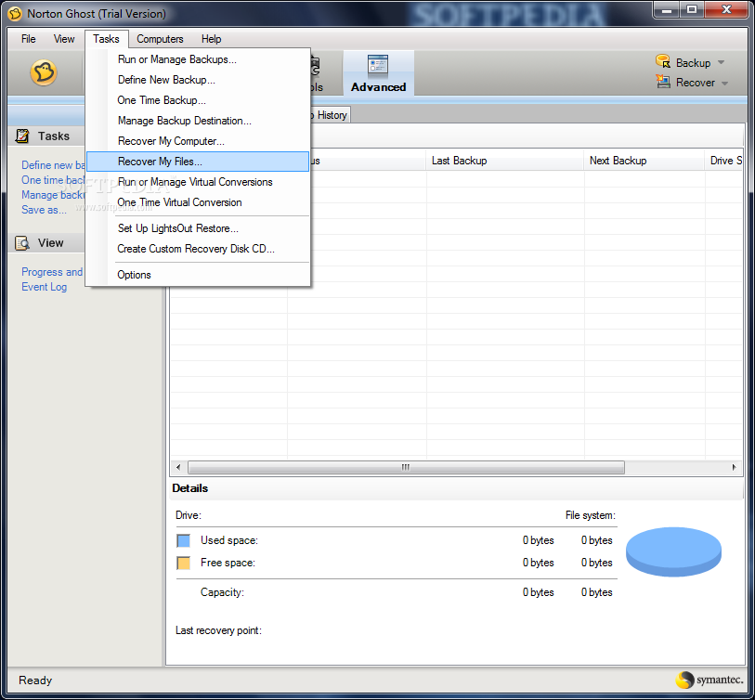
Task: Open the Computers menu
Action: click(160, 39)
